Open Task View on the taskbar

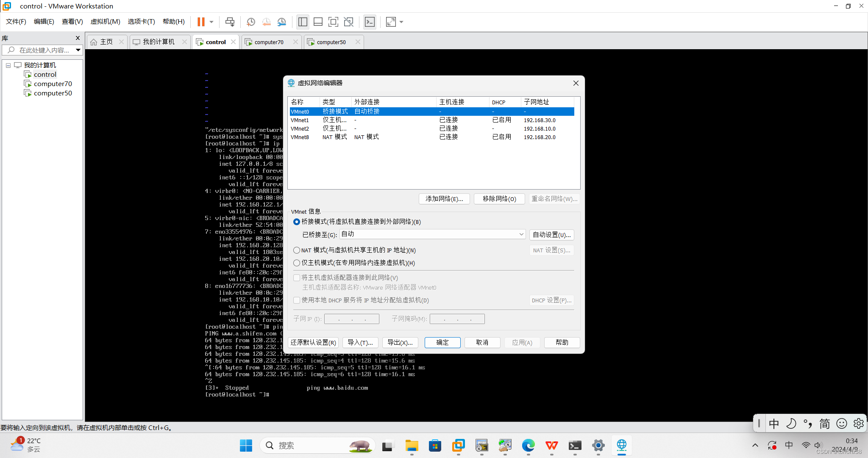tap(387, 445)
